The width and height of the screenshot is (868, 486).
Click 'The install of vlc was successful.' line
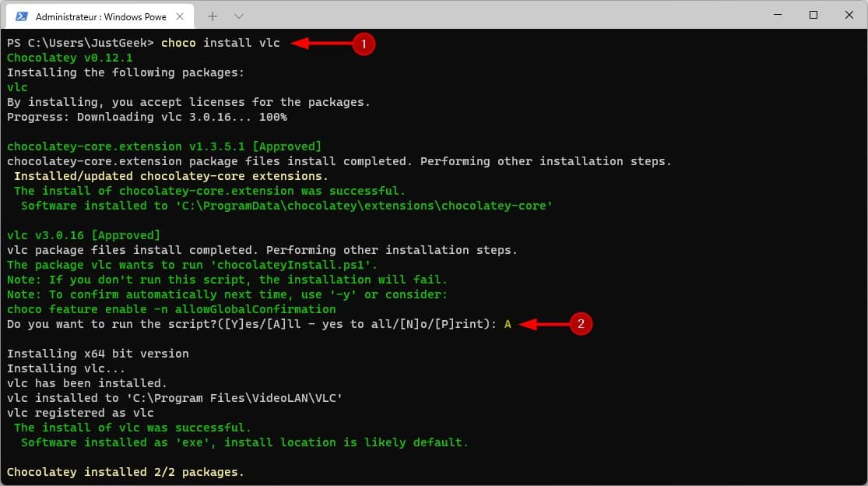click(132, 428)
